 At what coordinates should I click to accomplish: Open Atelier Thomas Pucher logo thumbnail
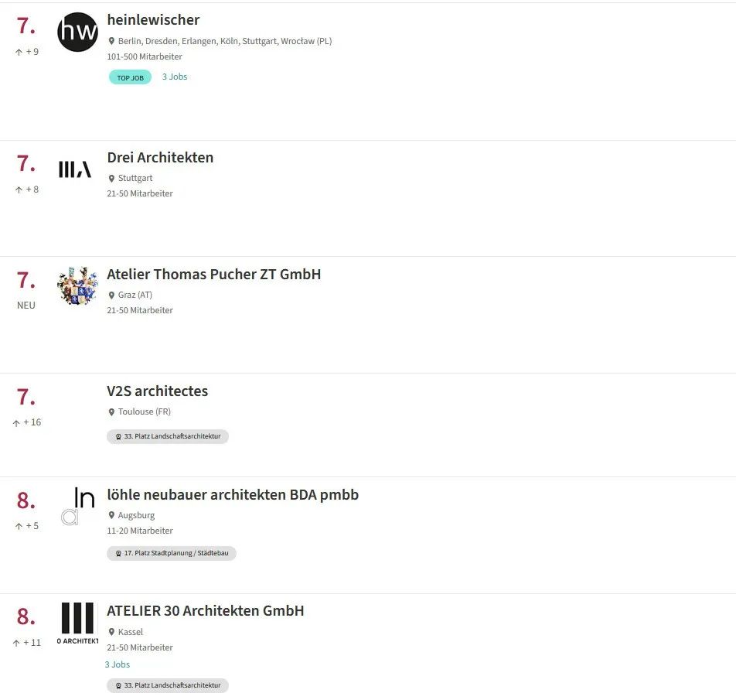point(77,286)
